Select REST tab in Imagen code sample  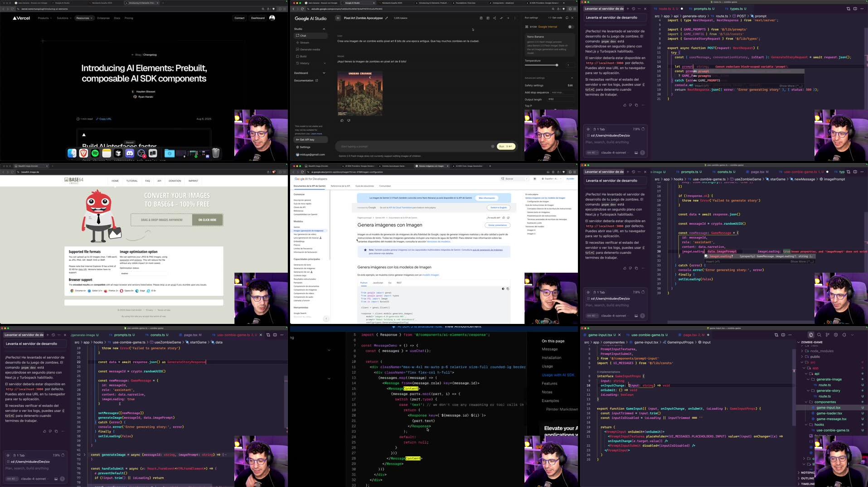coord(399,283)
